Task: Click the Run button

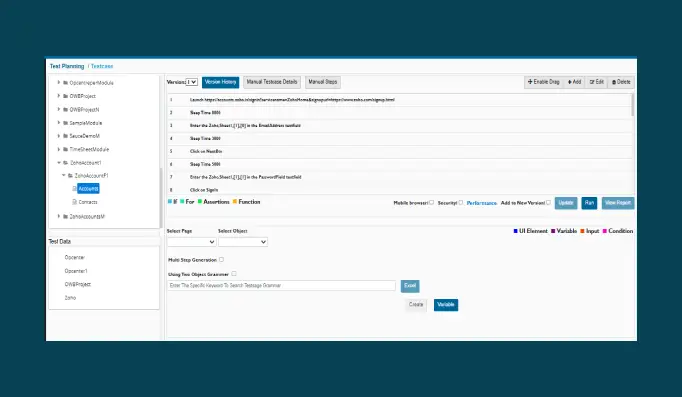Action: point(589,203)
